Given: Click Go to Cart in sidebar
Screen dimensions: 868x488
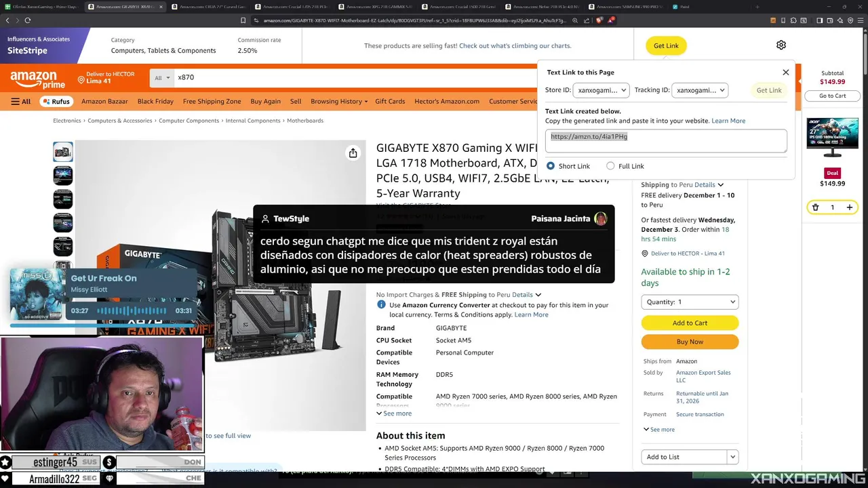Looking at the screenshot, I should [832, 96].
